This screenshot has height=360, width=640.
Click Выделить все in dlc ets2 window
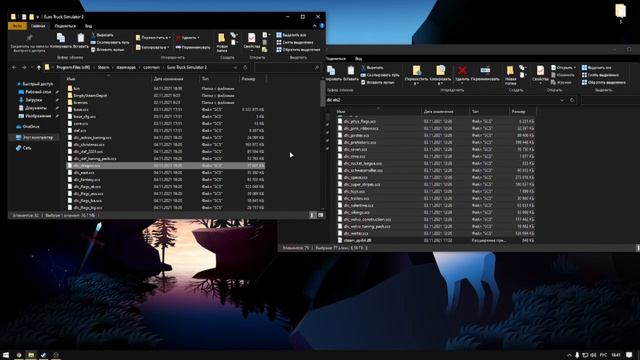596,68
